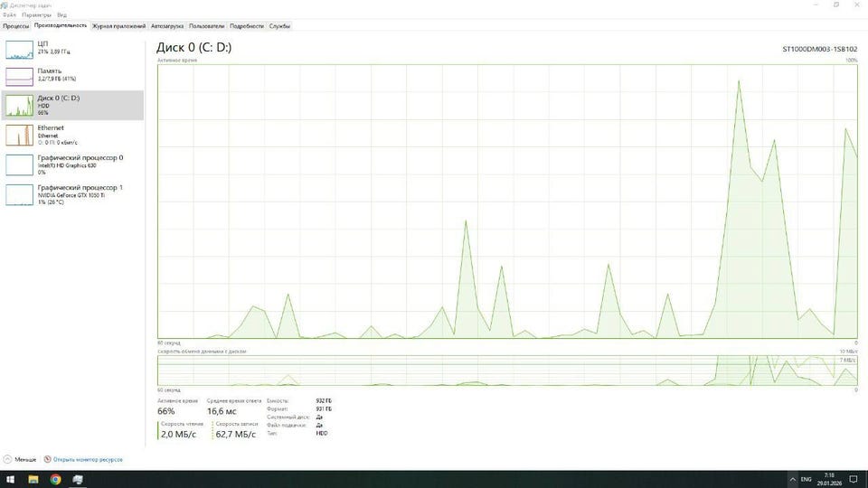Click the resource monitor icon
The width and height of the screenshot is (868, 488).
pos(48,459)
